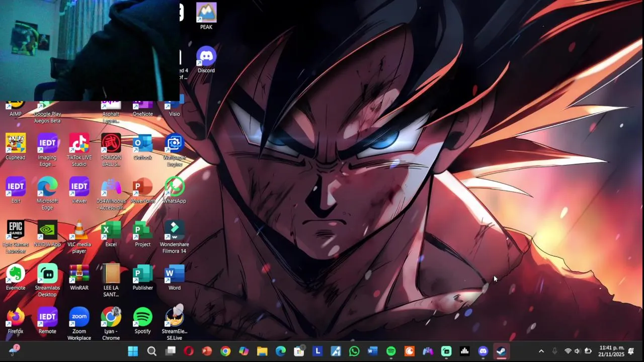Image resolution: width=644 pixels, height=362 pixels.
Task: Open the StreamElements SE.Live shortcut
Action: coord(175,323)
